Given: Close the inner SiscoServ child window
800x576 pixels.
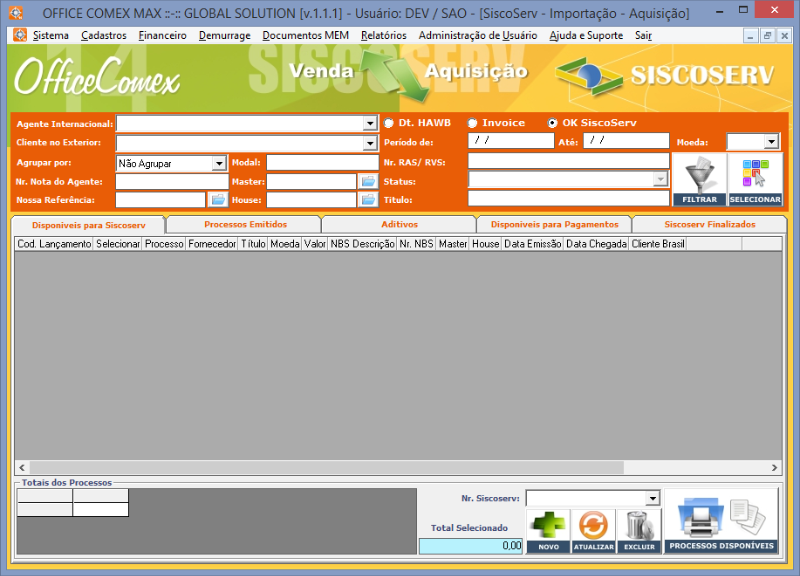Looking at the screenshot, I should (785, 36).
